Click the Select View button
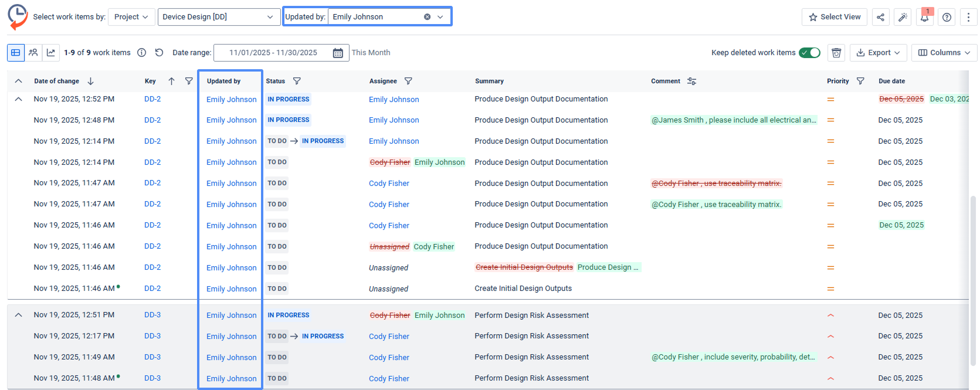The height and width of the screenshot is (390, 980). tap(834, 17)
